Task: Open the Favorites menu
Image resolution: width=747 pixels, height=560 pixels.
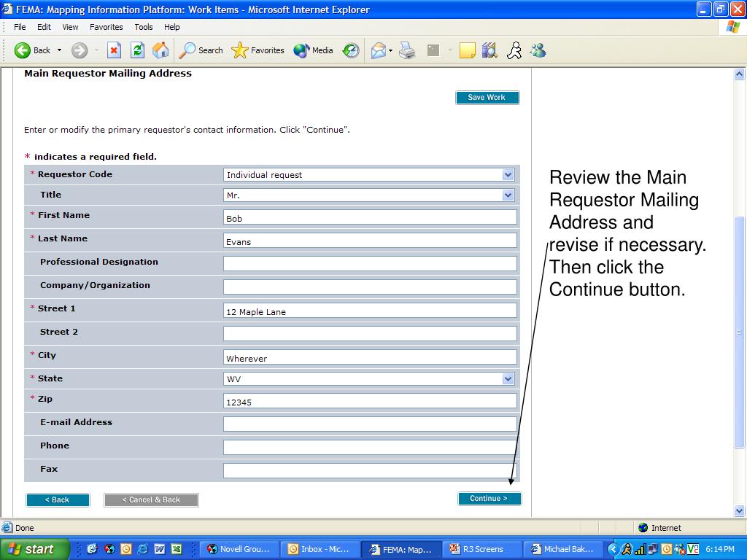Action: pos(107,27)
